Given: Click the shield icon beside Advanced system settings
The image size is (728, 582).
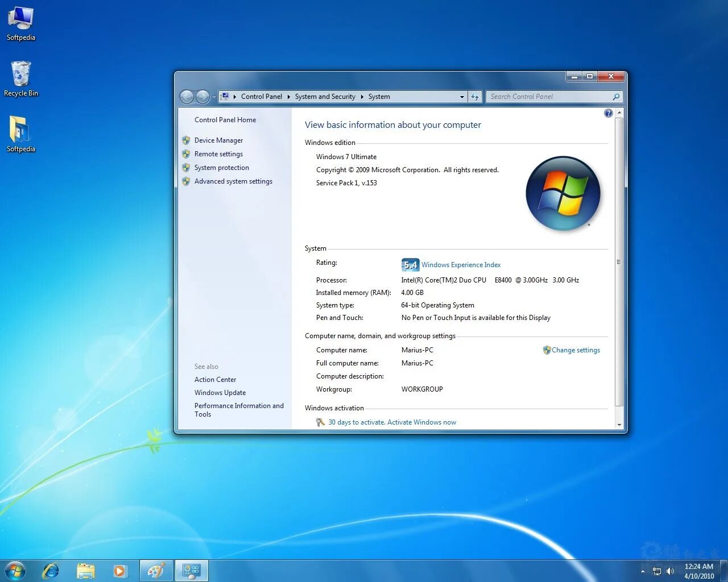Looking at the screenshot, I should click(186, 181).
